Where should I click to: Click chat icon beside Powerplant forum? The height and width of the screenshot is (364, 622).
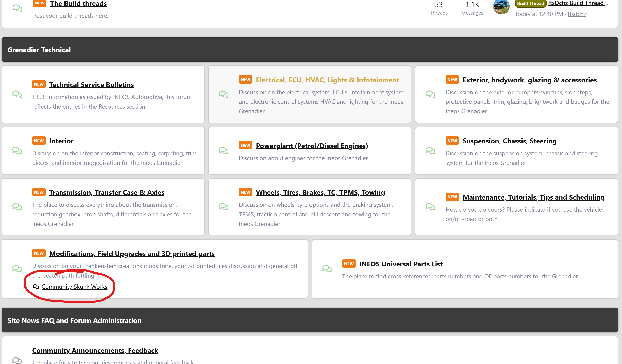pos(224,150)
